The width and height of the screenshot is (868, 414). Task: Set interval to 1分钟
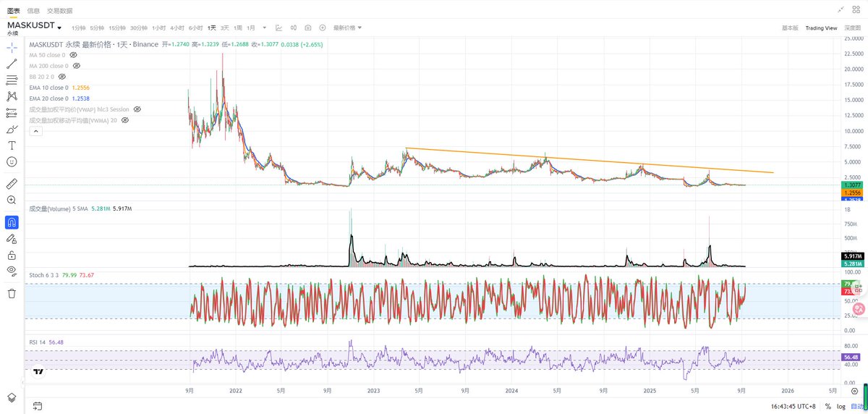point(78,28)
